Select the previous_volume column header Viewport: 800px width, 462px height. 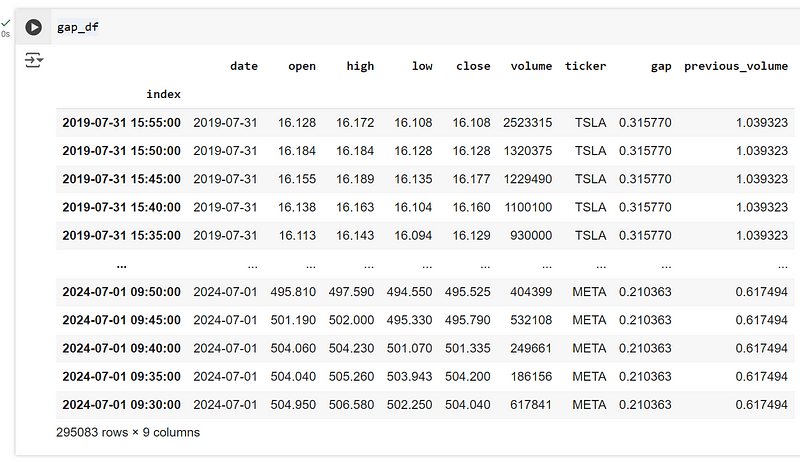point(736,66)
